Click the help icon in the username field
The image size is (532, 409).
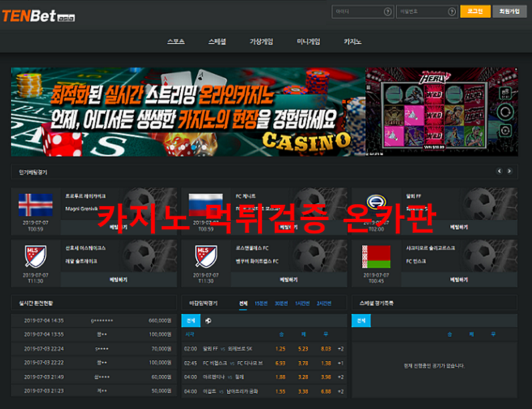coord(388,11)
